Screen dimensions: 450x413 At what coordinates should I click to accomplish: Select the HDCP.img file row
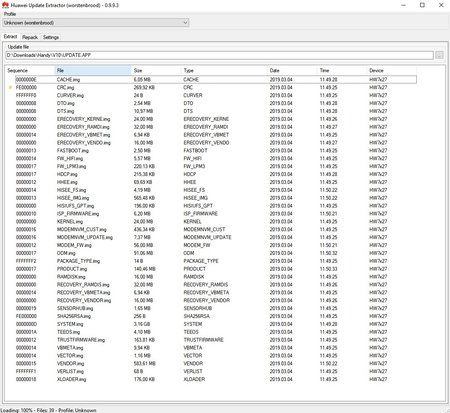pyautogui.click(x=216, y=174)
